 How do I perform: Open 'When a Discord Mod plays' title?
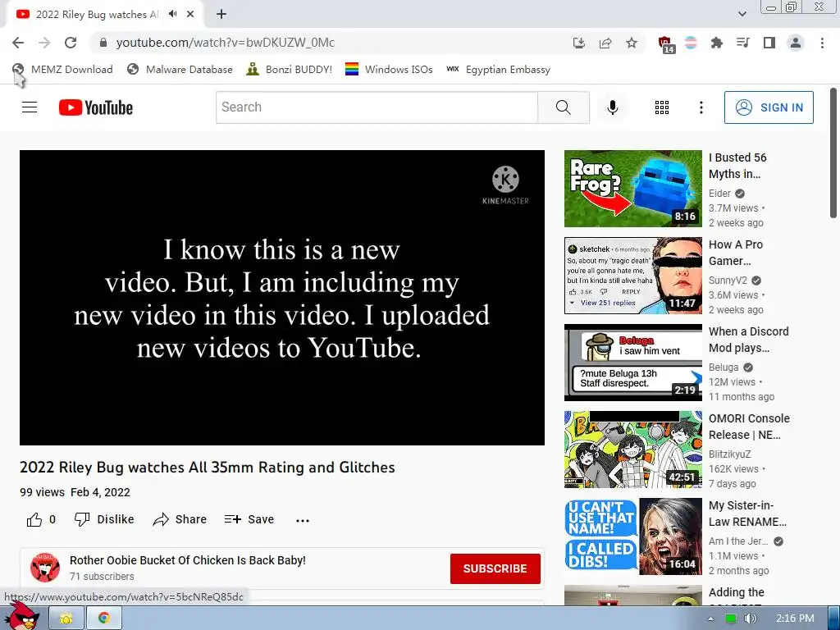click(x=748, y=339)
